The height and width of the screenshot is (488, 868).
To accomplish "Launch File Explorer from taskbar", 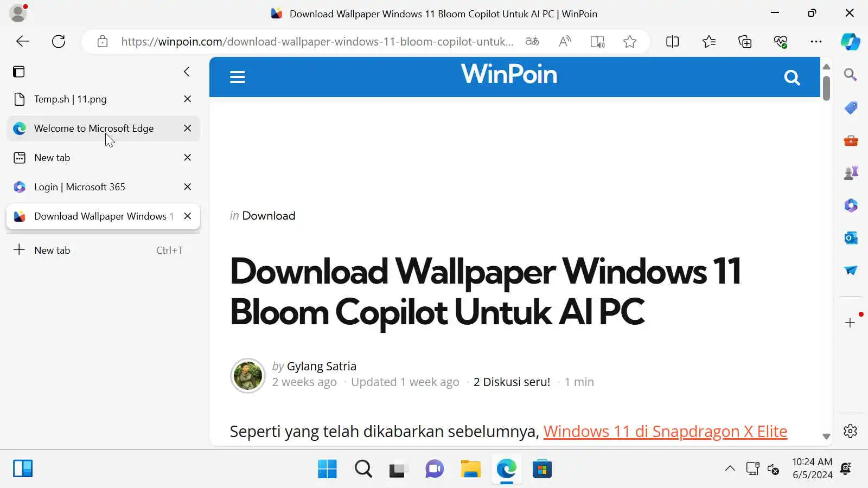I will point(470,469).
